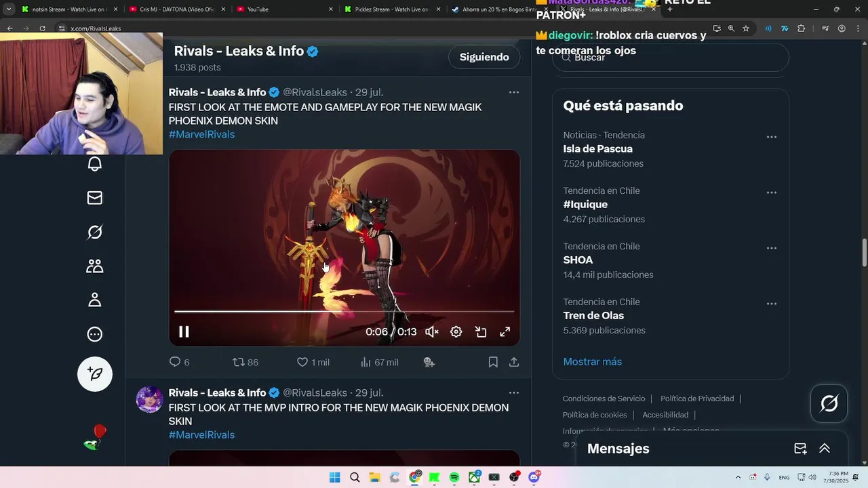Open More options circle in sidebar
This screenshot has width=868, height=488.
pos(95,334)
